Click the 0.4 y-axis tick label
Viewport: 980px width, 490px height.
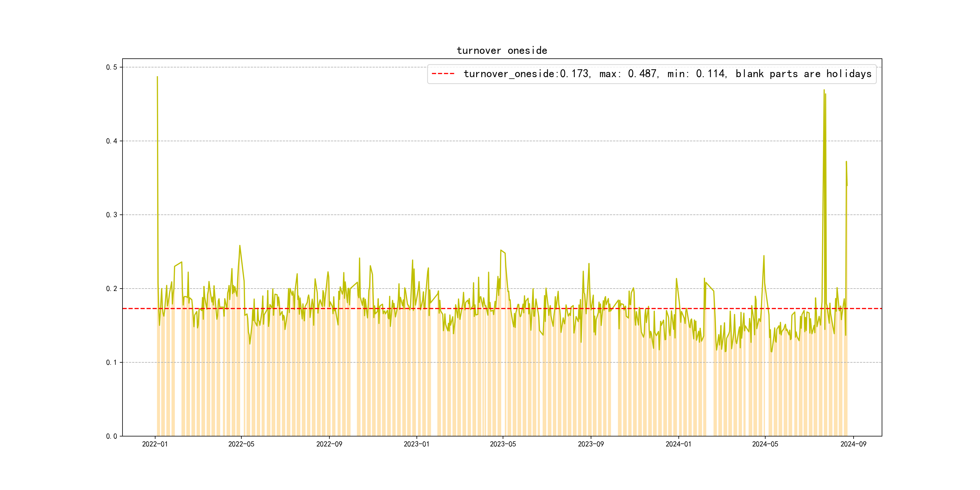coord(112,141)
